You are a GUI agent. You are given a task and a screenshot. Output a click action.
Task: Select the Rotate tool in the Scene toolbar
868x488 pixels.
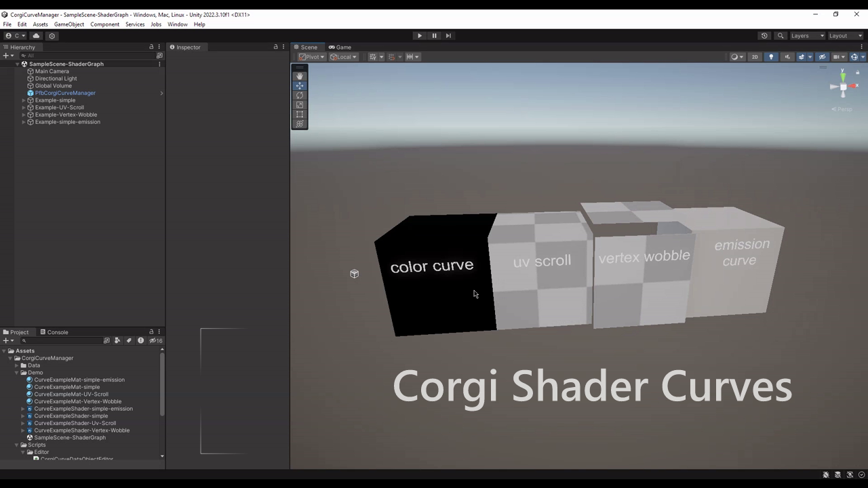300,96
